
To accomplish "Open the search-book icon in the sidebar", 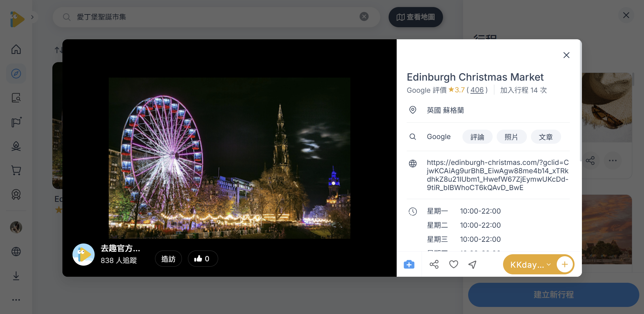I will tap(16, 98).
